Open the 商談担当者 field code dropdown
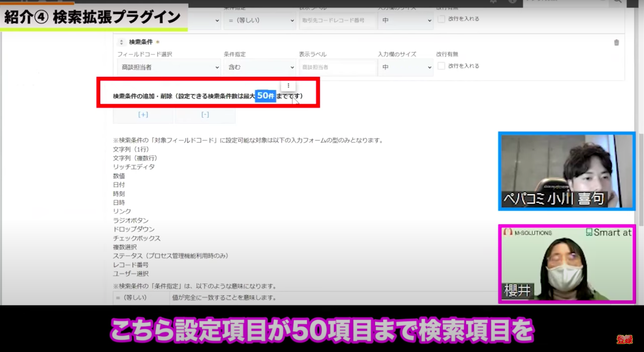 coord(169,68)
